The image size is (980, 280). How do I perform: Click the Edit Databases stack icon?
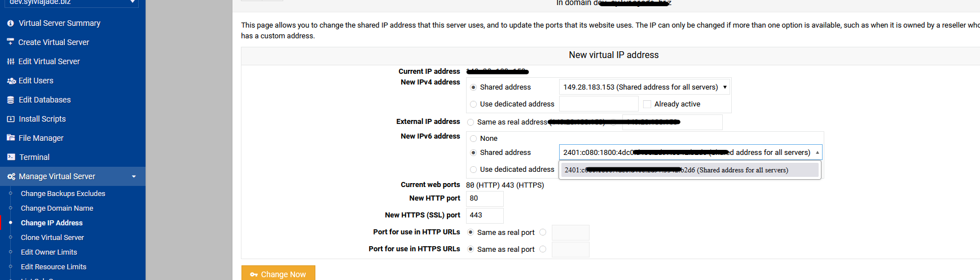tap(11, 100)
